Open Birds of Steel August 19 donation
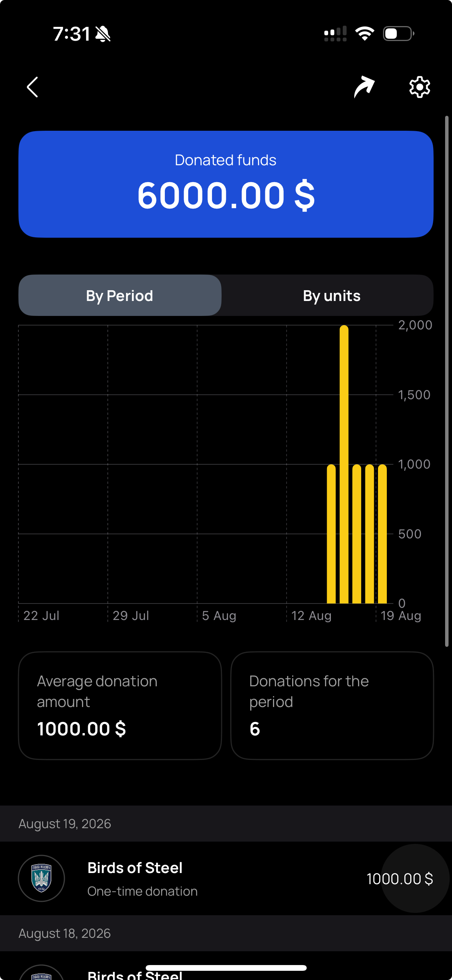 [x=226, y=878]
